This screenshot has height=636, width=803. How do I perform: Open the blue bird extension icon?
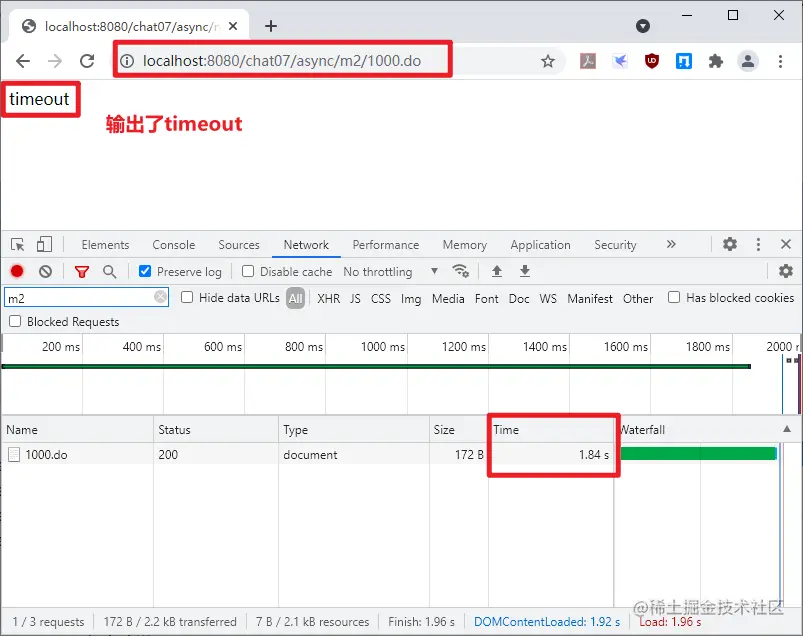coord(620,61)
